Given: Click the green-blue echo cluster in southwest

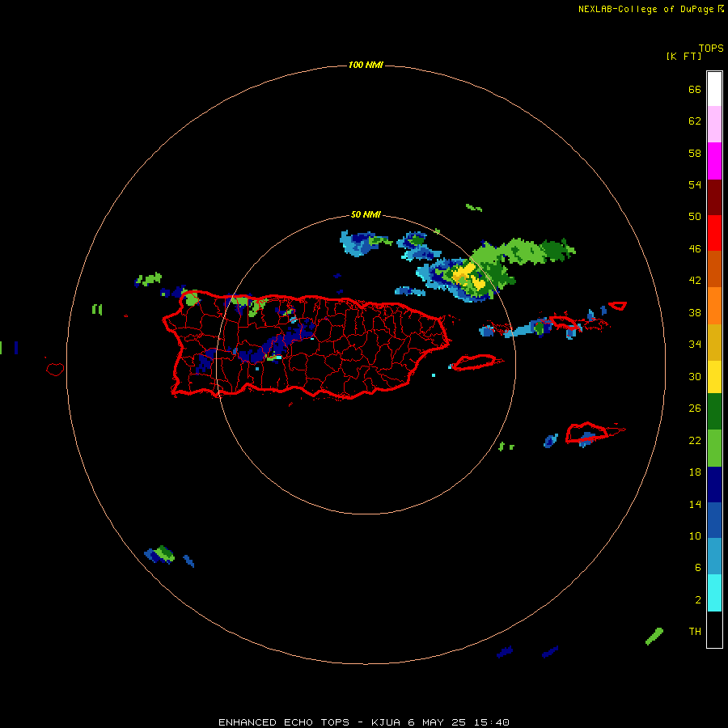Looking at the screenshot, I should [159, 554].
